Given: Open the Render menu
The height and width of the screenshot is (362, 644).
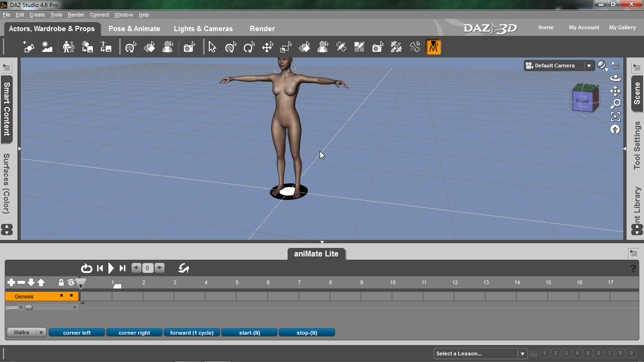Looking at the screenshot, I should pos(76,15).
